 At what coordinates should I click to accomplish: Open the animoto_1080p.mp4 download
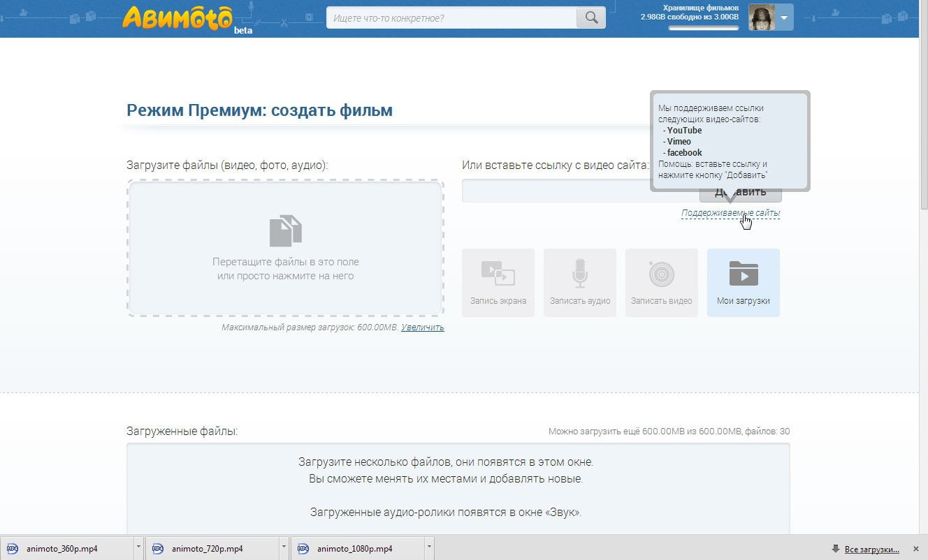pyautogui.click(x=358, y=548)
